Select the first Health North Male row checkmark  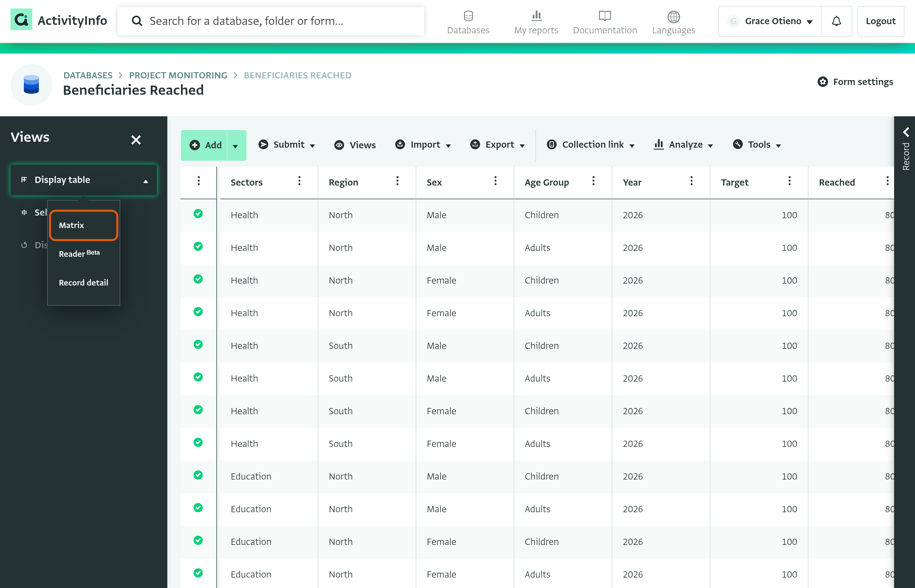[198, 214]
